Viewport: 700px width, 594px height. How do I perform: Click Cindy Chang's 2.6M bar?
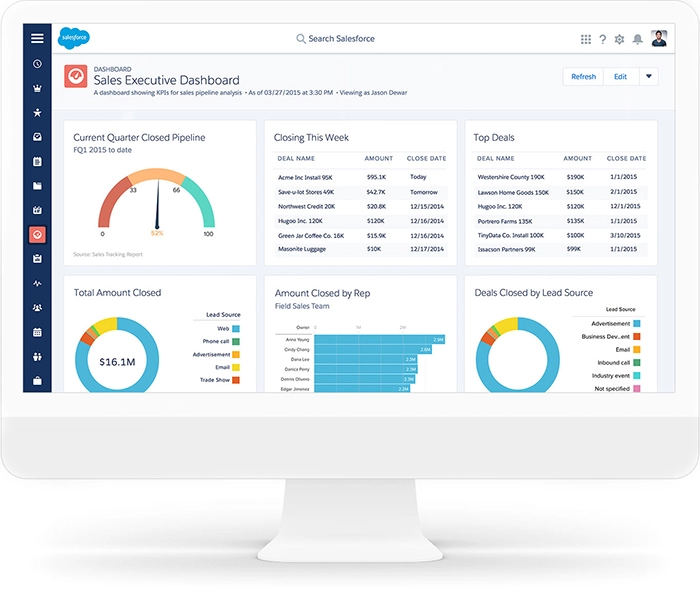pos(373,349)
